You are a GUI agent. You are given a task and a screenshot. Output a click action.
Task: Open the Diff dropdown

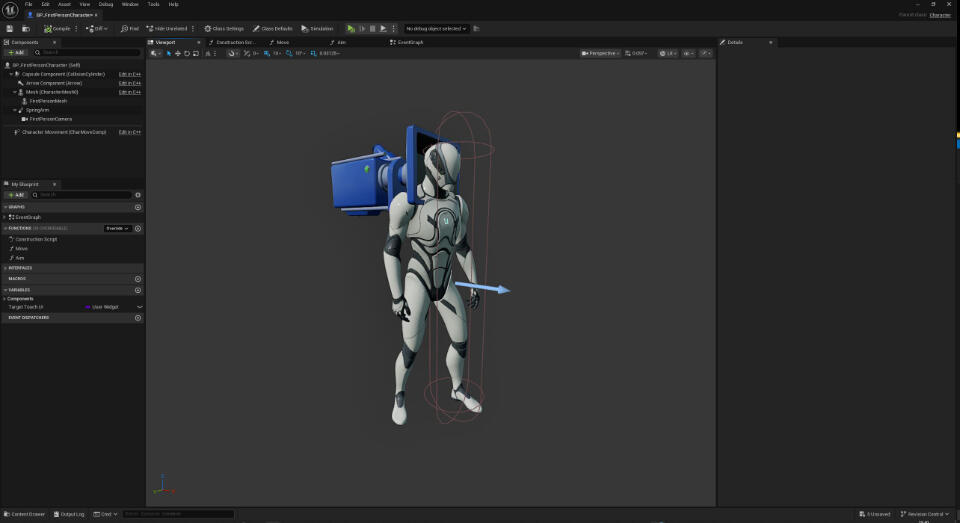[x=97, y=29]
